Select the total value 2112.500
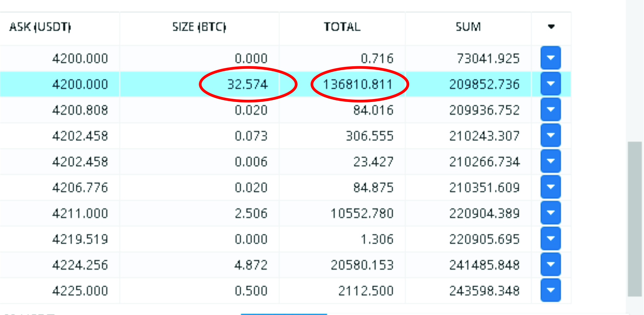The width and height of the screenshot is (644, 315). click(x=366, y=291)
